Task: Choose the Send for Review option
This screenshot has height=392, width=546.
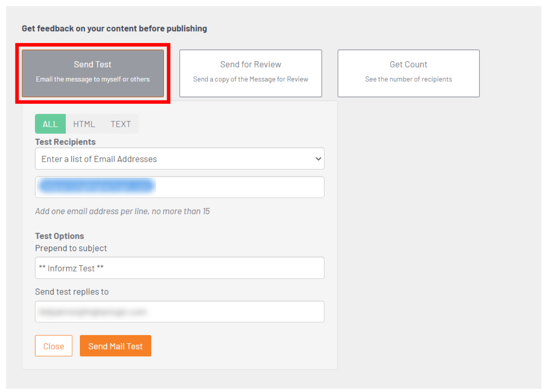Action: point(250,73)
